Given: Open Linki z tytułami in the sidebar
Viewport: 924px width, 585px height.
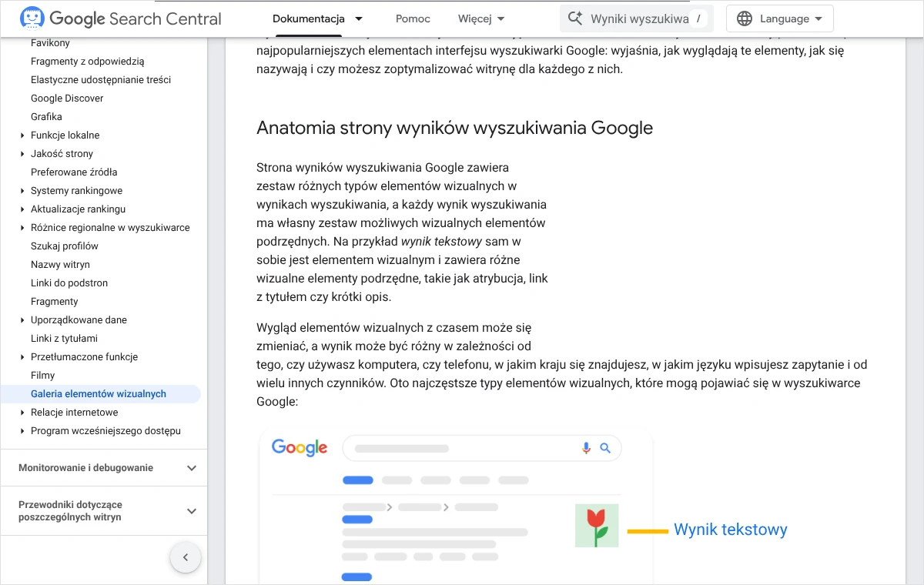Looking at the screenshot, I should tap(64, 339).
